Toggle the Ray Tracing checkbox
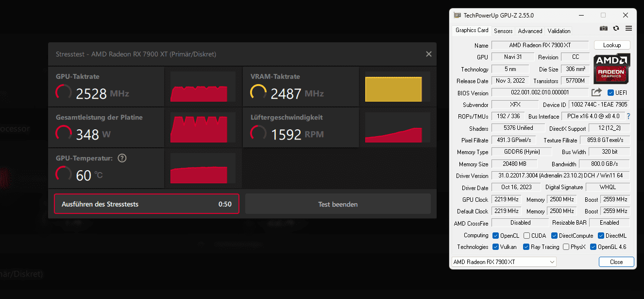 (526, 247)
